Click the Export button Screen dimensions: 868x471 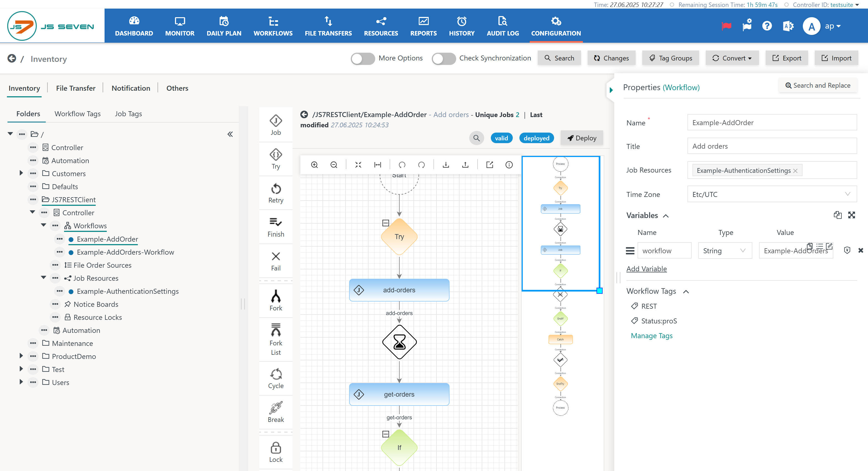point(787,58)
